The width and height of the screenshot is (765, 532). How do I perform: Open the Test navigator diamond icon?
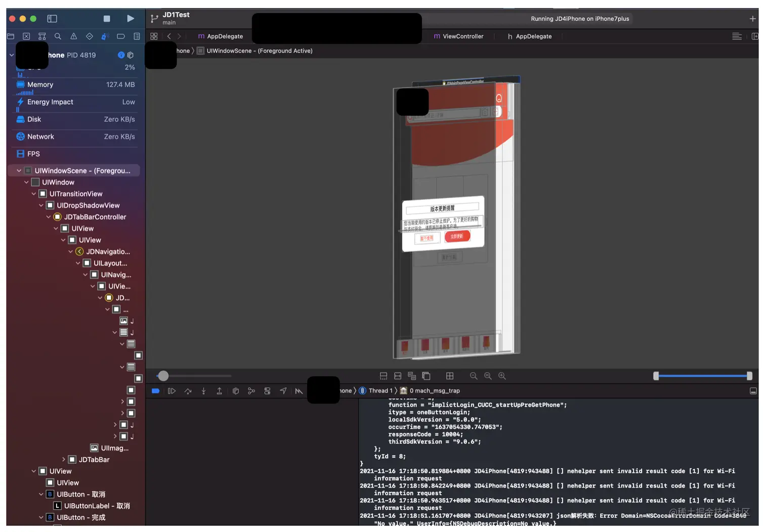(x=89, y=36)
